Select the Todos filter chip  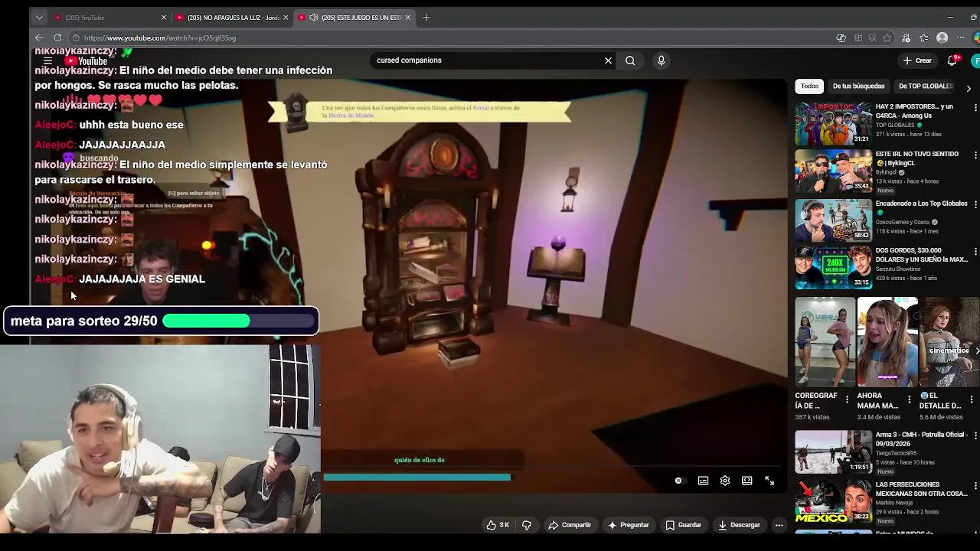pyautogui.click(x=809, y=86)
